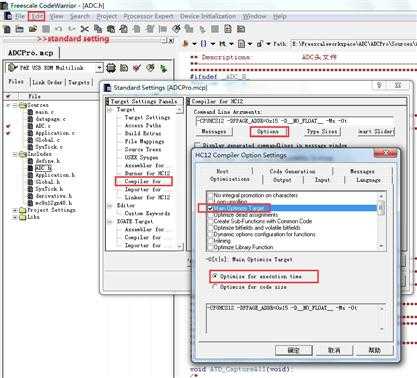
Task: Click the Global.c file icon
Action: tap(30, 140)
